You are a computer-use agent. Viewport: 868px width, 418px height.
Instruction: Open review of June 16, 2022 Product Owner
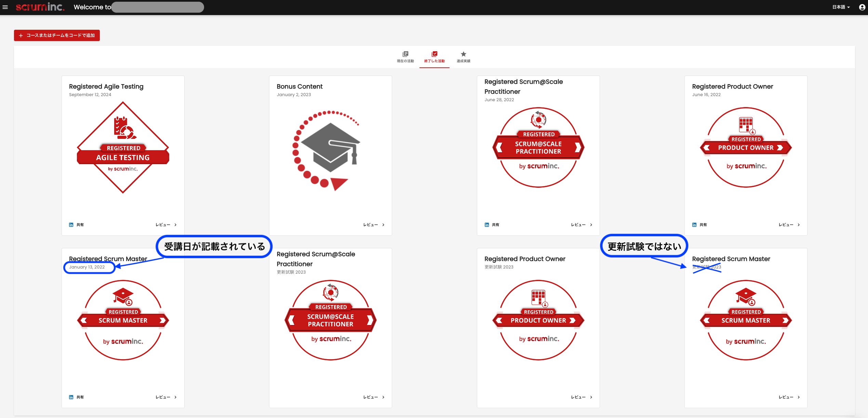789,225
